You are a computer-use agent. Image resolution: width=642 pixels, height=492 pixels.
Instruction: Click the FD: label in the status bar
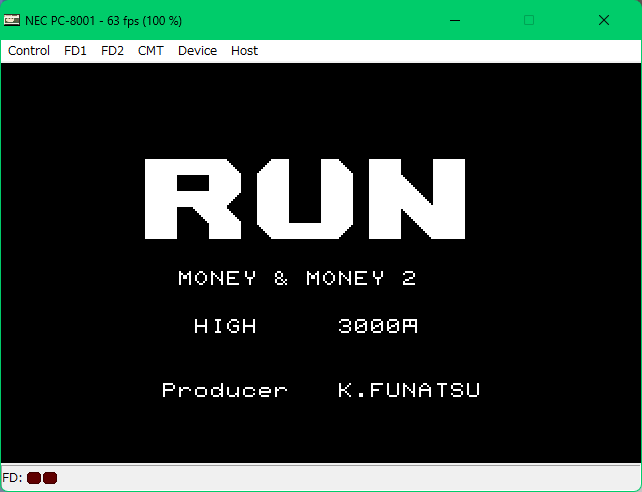(x=13, y=478)
